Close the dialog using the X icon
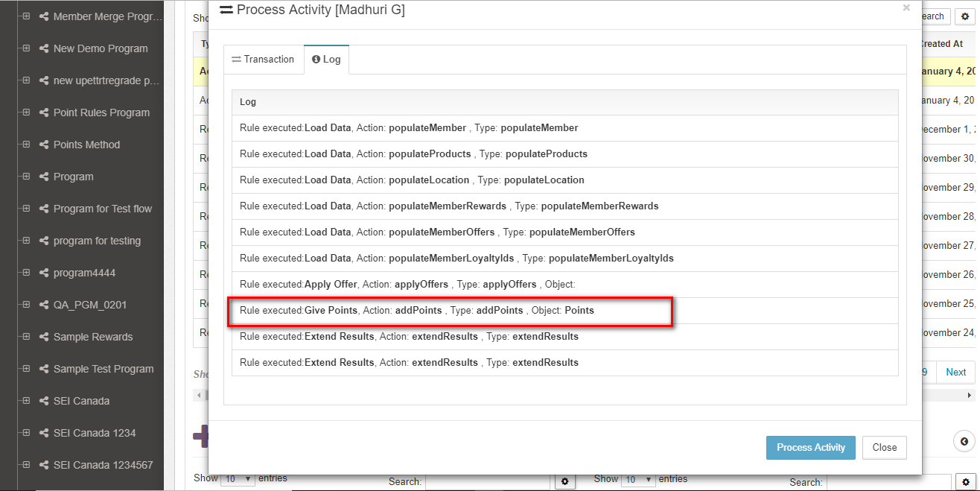Screen dimensions: 980x491 pos(906,8)
